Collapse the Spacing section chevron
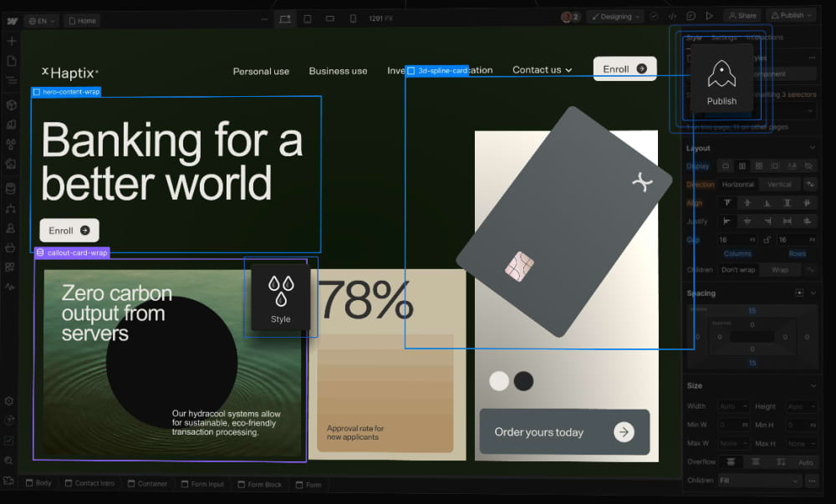This screenshot has width=836, height=504. pyautogui.click(x=813, y=293)
